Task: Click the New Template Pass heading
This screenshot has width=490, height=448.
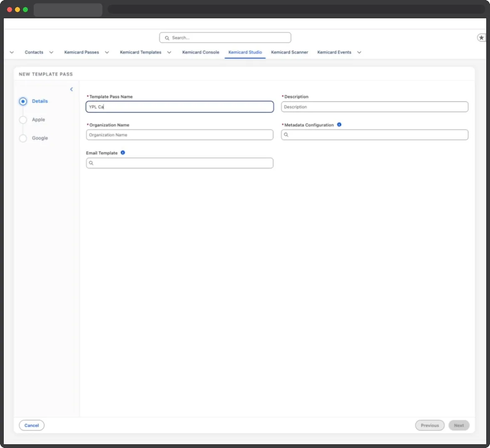Action: click(x=46, y=74)
